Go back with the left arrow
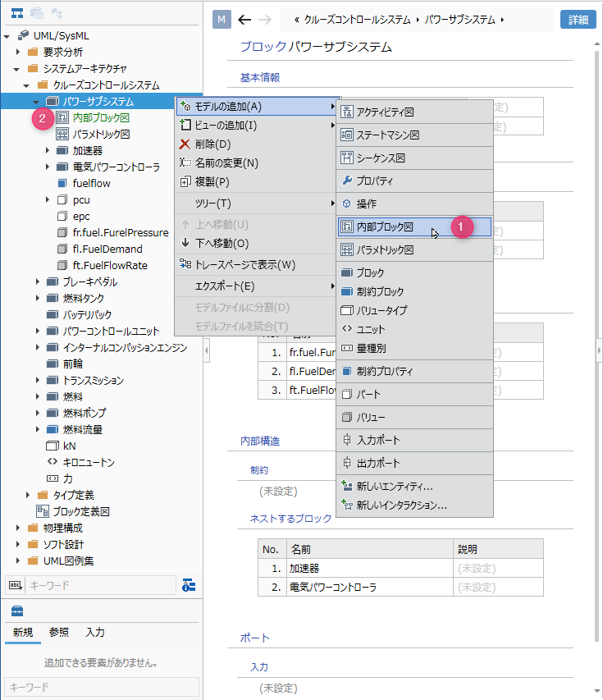The height and width of the screenshot is (700, 603). [244, 20]
